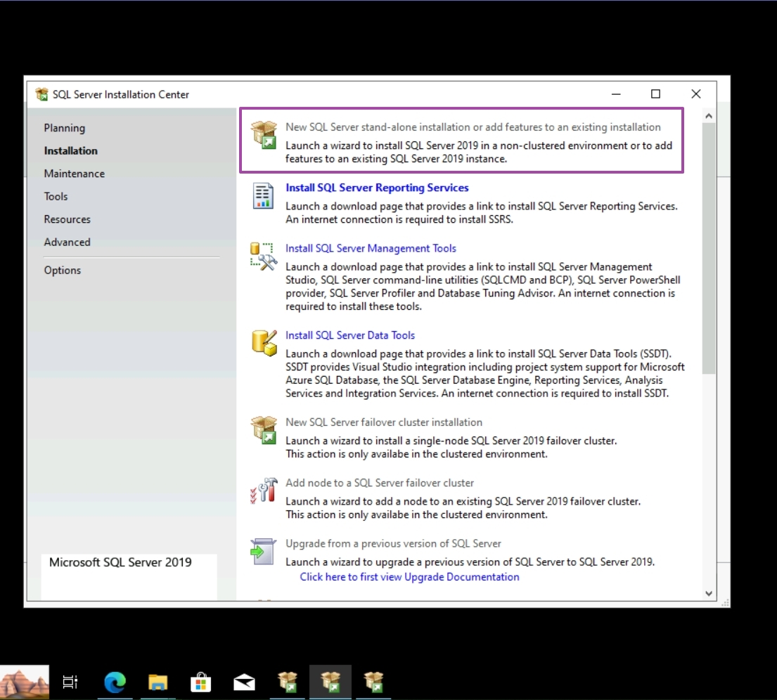Click the Management Tools wrench icon
The image size is (777, 700).
[x=263, y=256]
